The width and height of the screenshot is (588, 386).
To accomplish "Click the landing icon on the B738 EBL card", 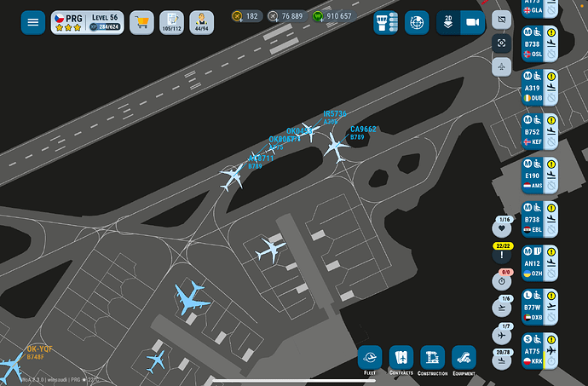I will click(x=551, y=219).
